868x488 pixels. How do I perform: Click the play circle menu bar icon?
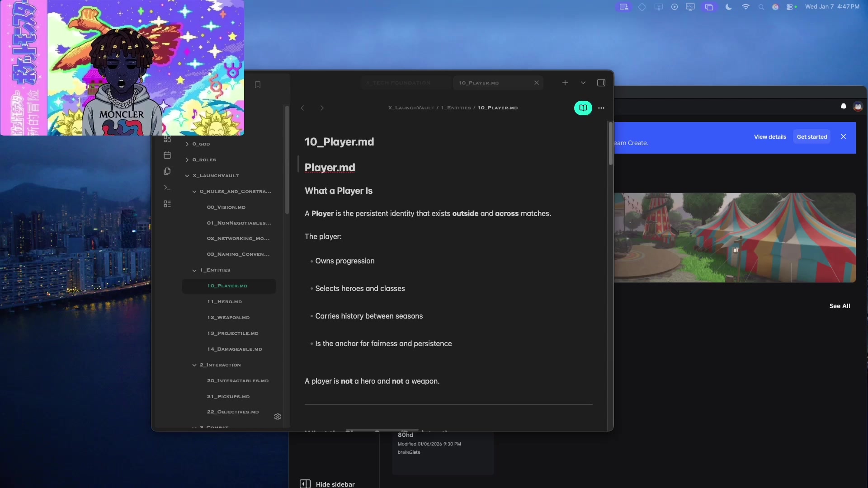click(x=675, y=7)
